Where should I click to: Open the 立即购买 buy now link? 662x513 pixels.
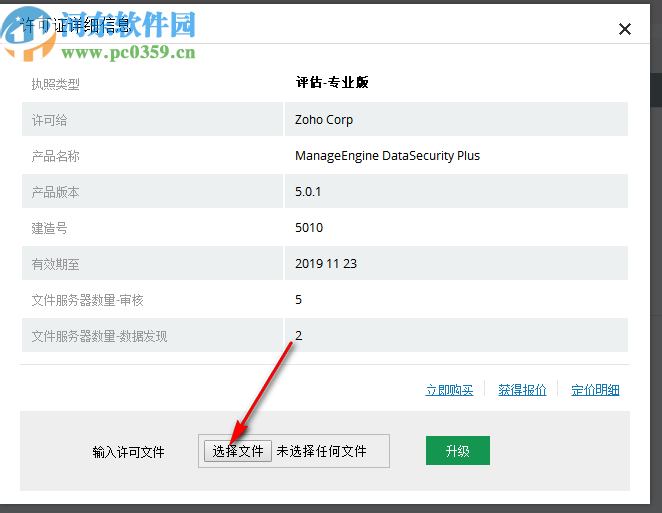click(449, 390)
